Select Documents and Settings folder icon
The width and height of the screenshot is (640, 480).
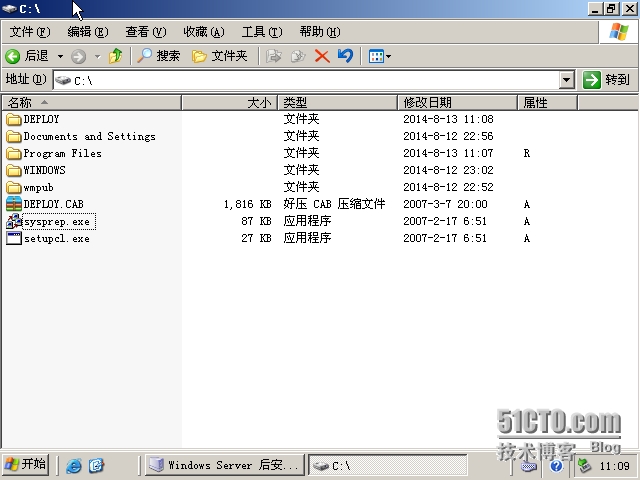14,136
